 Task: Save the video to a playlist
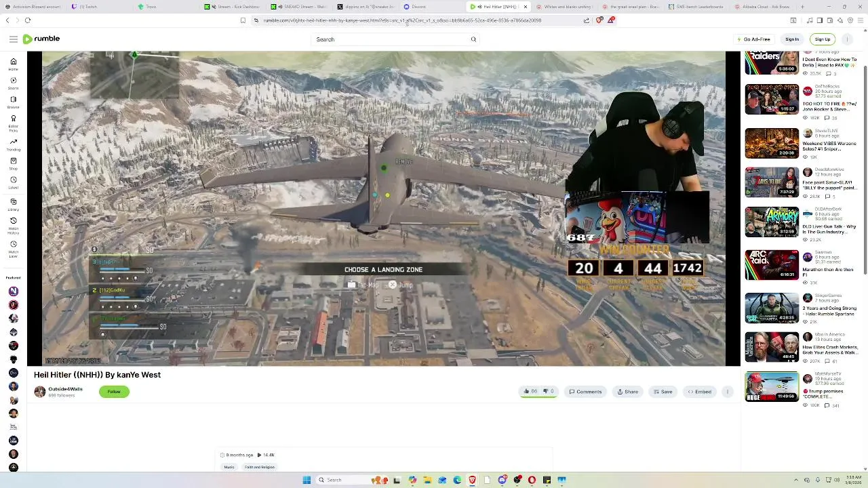pos(663,392)
